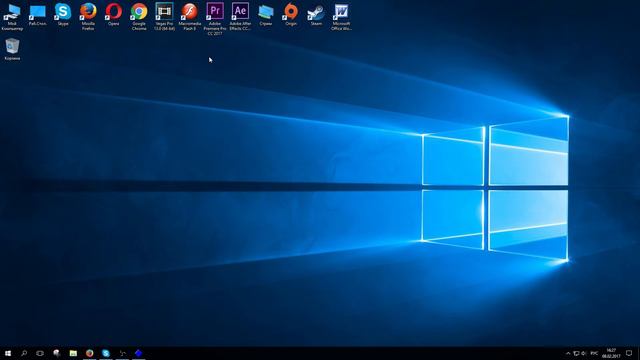Open the network tray icon

click(576, 353)
